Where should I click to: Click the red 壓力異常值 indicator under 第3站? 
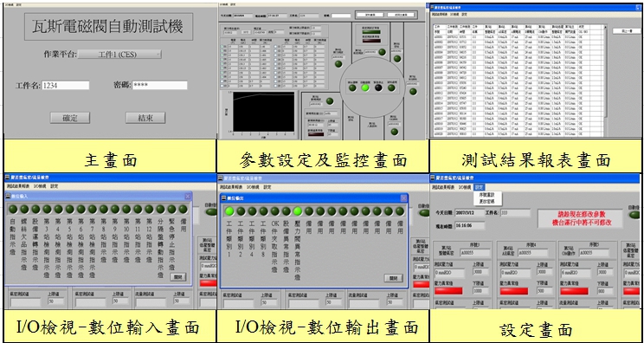pos(448,291)
